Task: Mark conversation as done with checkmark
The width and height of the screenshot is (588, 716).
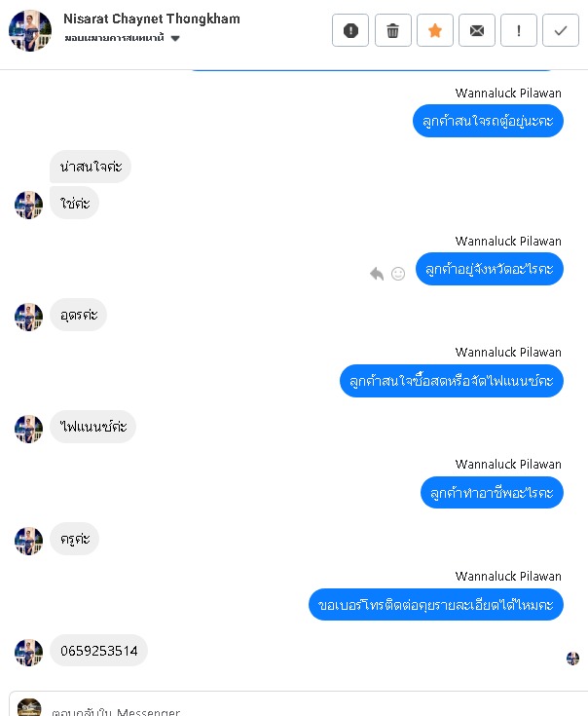Action: click(x=561, y=30)
